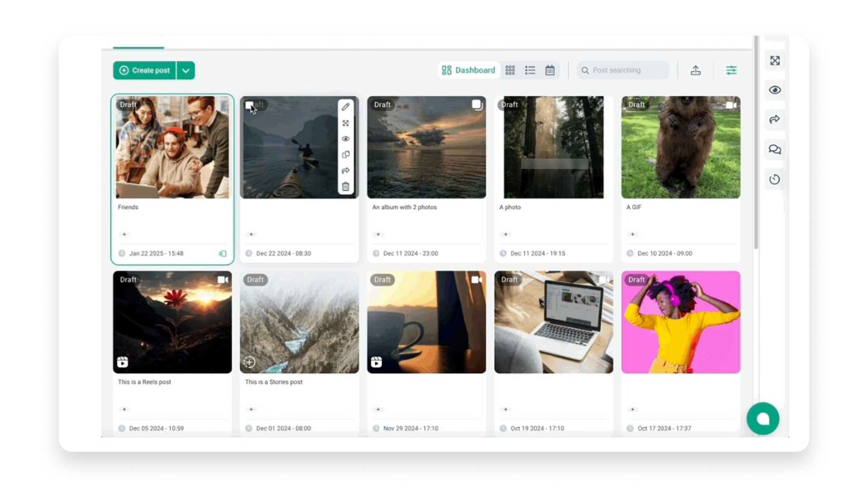The width and height of the screenshot is (868, 488).
Task: Open the edit (pencil) icon on kayak draft
Action: (x=345, y=107)
